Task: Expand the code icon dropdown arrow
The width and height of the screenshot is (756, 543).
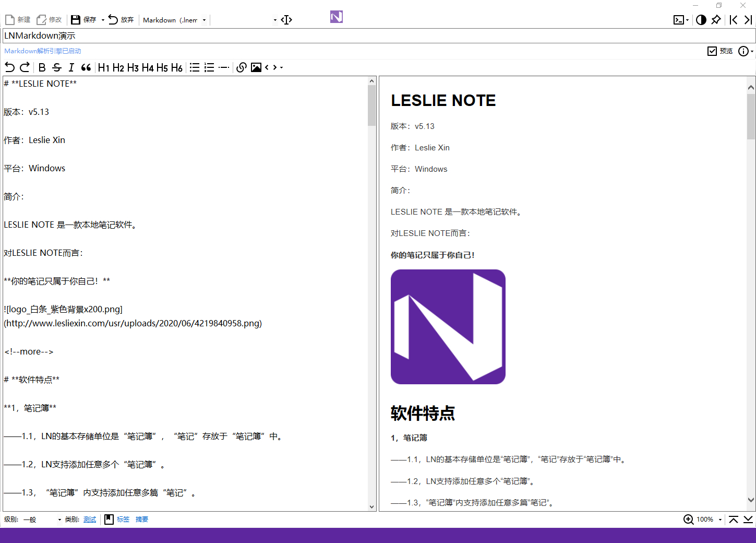Action: click(281, 67)
